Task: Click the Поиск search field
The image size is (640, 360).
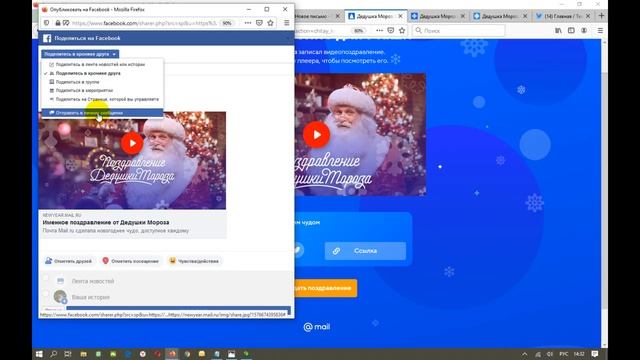Action: [459, 31]
